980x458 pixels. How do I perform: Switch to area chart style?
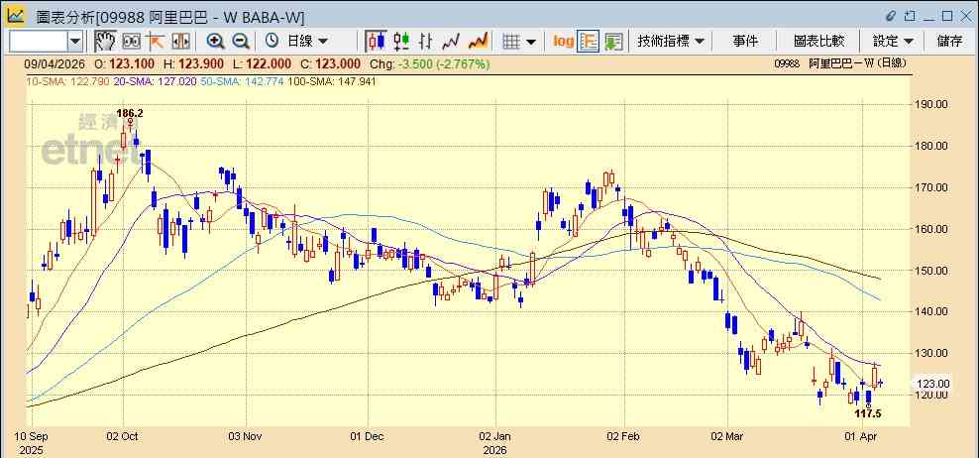[x=478, y=42]
